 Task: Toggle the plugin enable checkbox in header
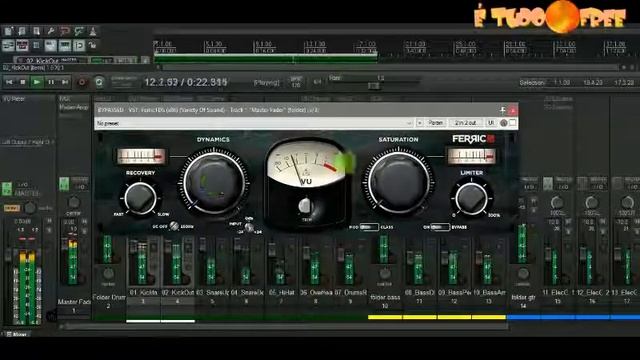[x=513, y=123]
